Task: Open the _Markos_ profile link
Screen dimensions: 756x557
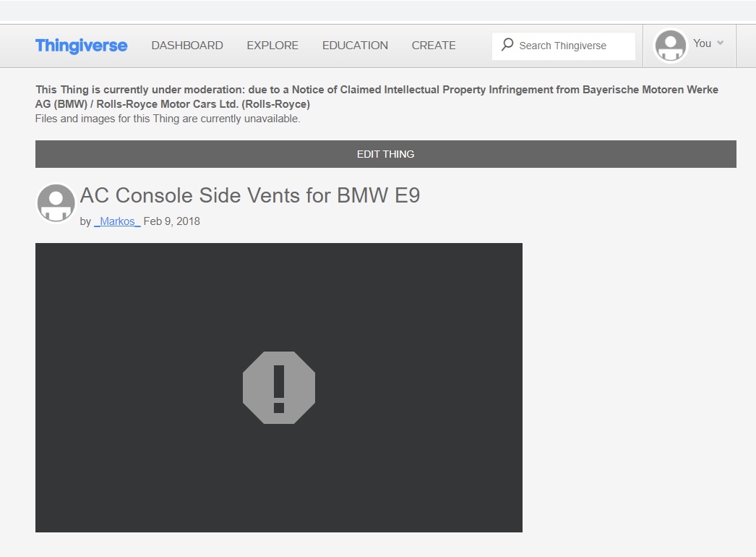Action: click(x=117, y=221)
